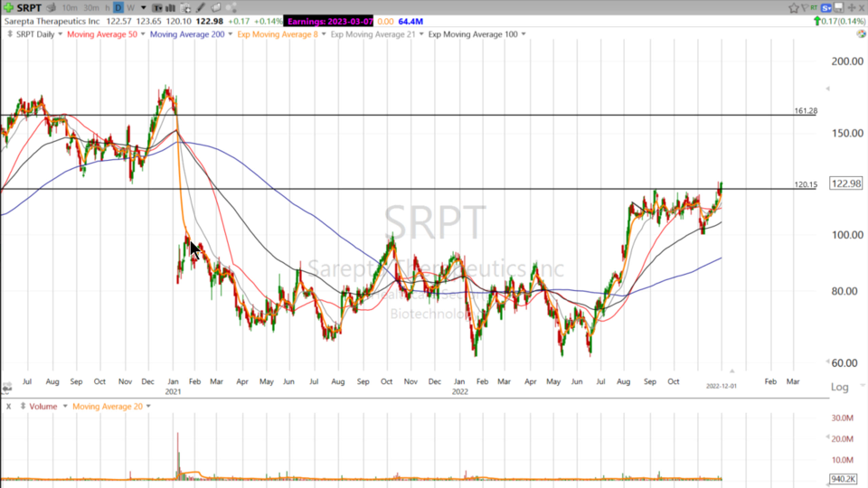The image size is (868, 488).
Task: Click the Exp Moving Average 21 label
Action: pyautogui.click(x=373, y=34)
